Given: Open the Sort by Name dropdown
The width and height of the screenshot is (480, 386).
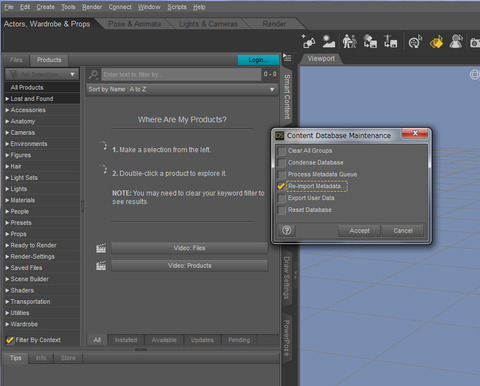Looking at the screenshot, I should tap(182, 89).
